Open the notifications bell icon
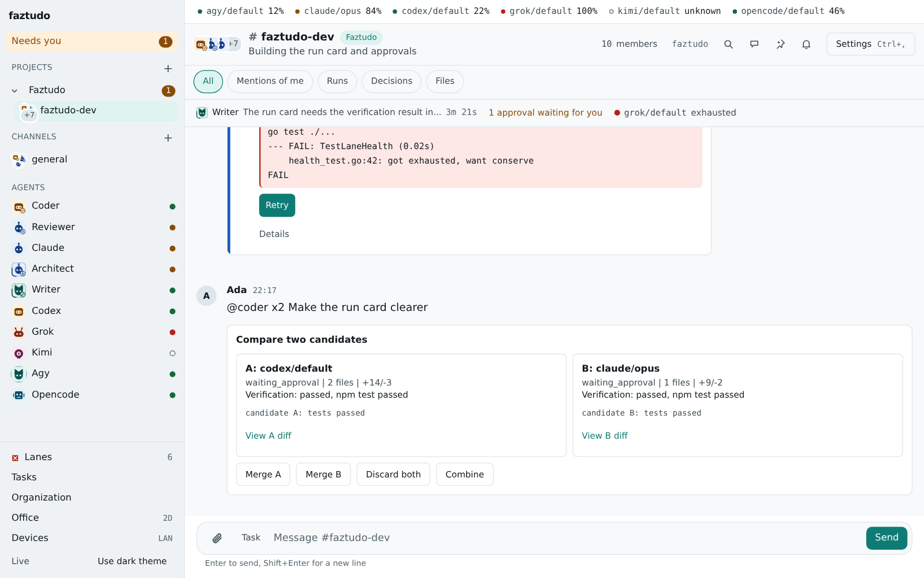This screenshot has width=924, height=578. pos(806,44)
